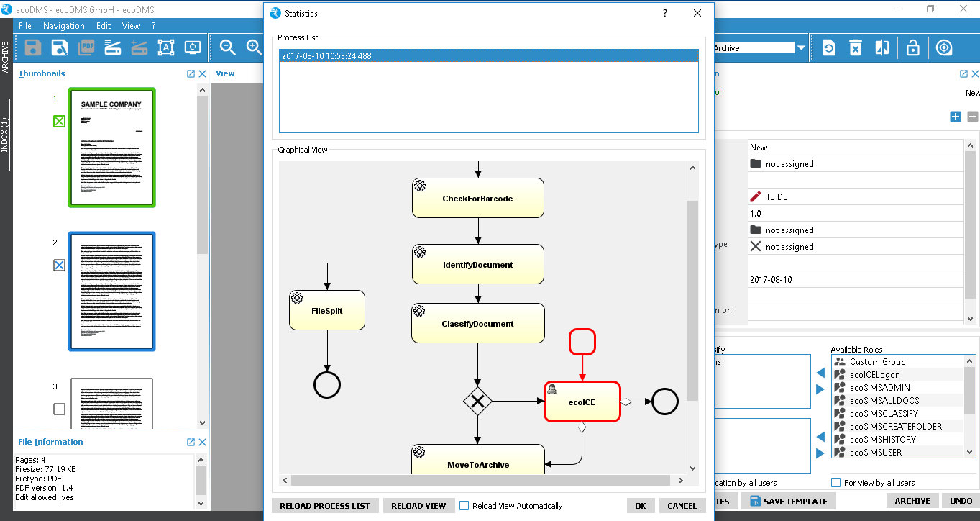The image size is (980, 521).
Task: Click the red-outlined ecoICE node
Action: coord(582,402)
